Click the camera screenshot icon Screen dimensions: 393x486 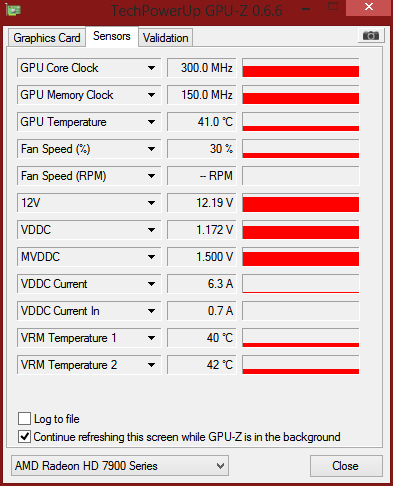point(371,35)
